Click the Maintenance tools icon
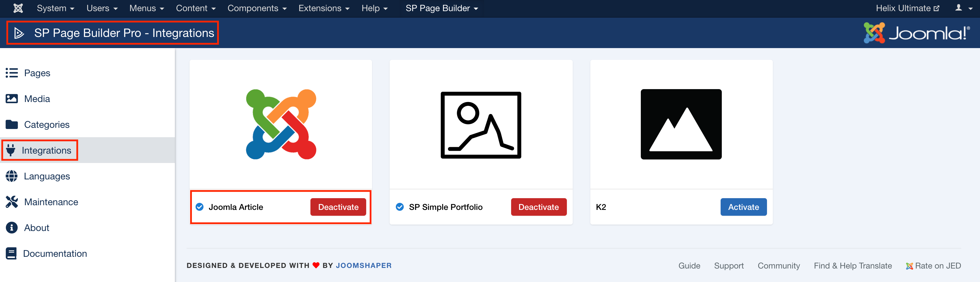Screen dimensions: 980x282 click(x=12, y=202)
